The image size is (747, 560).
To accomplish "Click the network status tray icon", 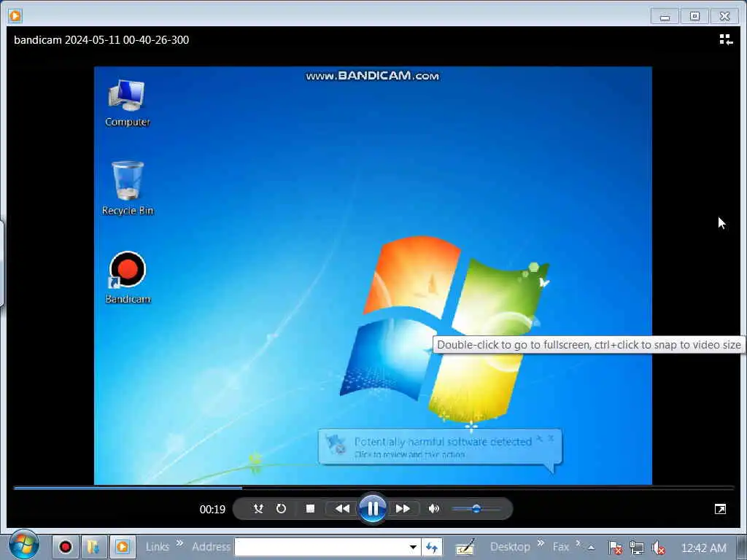I will click(x=636, y=548).
